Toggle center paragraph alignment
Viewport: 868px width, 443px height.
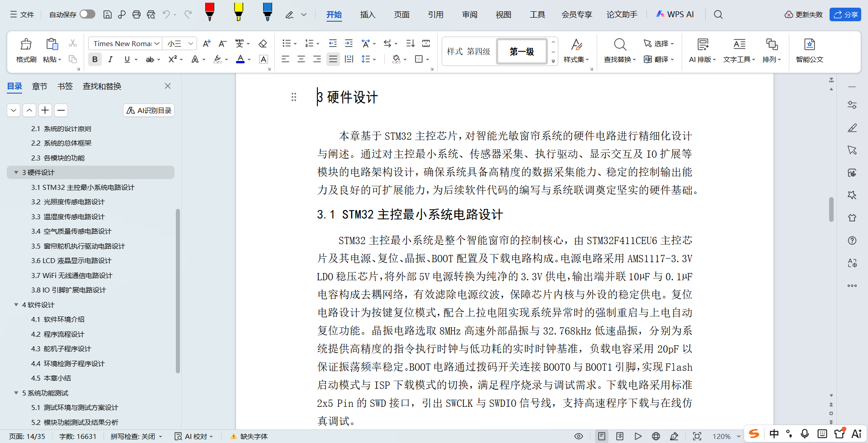point(301,59)
